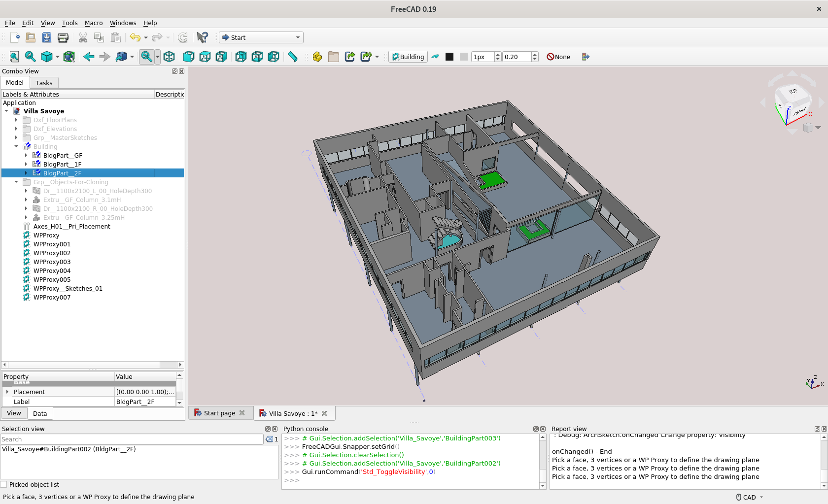The width and height of the screenshot is (828, 504).
Task: Switch to the Tasks tab
Action: pos(44,83)
